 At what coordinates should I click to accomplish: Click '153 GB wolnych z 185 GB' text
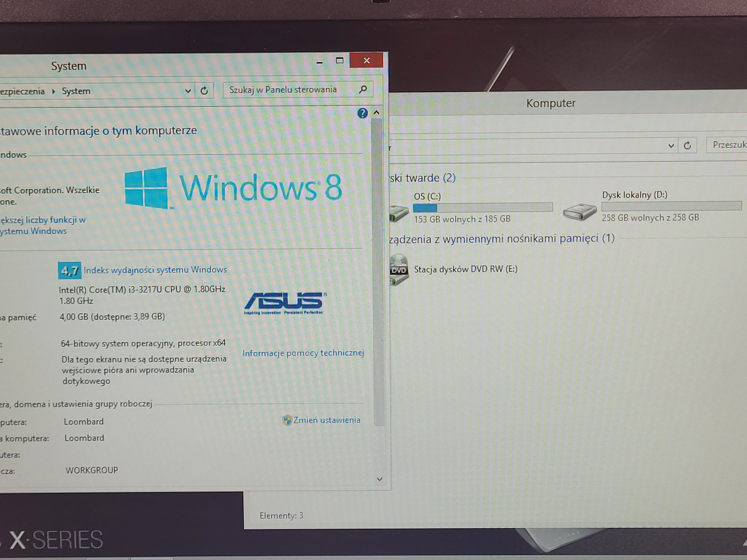pos(462,219)
